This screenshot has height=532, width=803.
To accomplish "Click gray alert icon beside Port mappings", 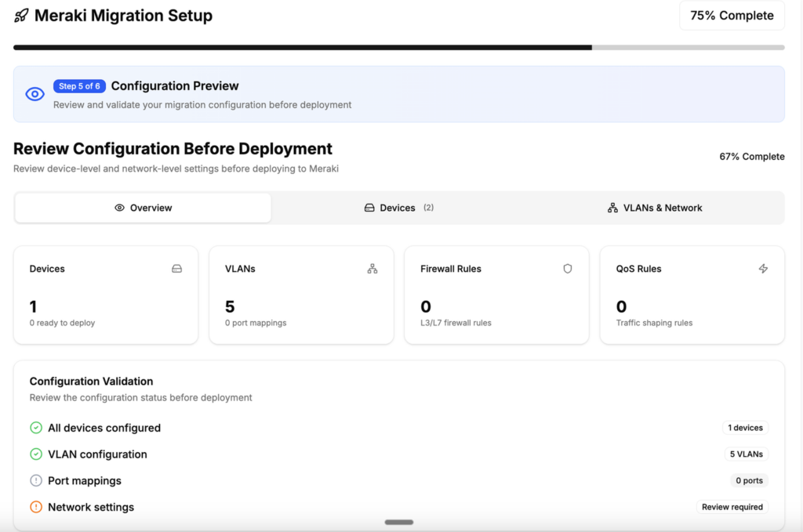I will point(36,481).
